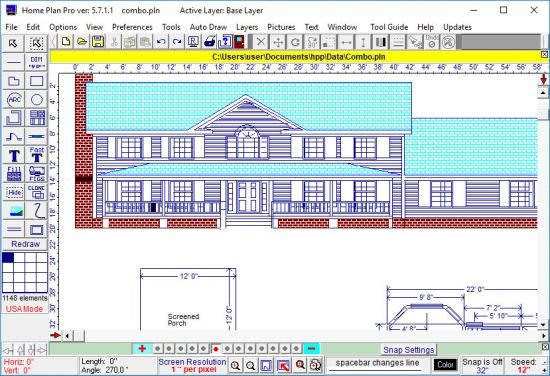
Task: Click the Save floppy disk icon
Action: [98, 42]
